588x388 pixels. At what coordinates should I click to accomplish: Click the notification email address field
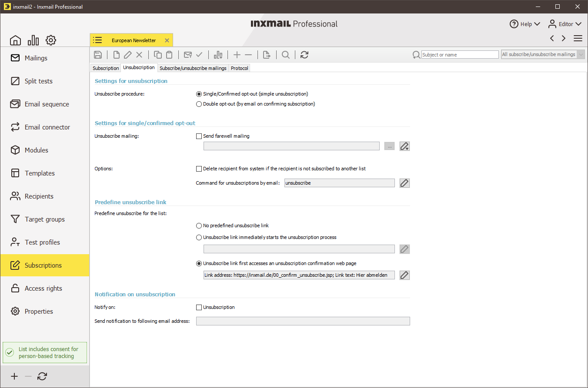point(303,321)
